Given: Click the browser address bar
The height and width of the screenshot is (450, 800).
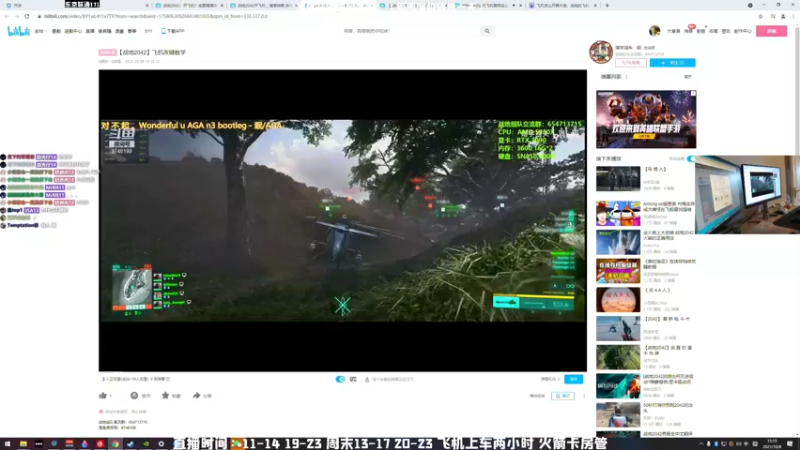Looking at the screenshot, I should pos(393,16).
